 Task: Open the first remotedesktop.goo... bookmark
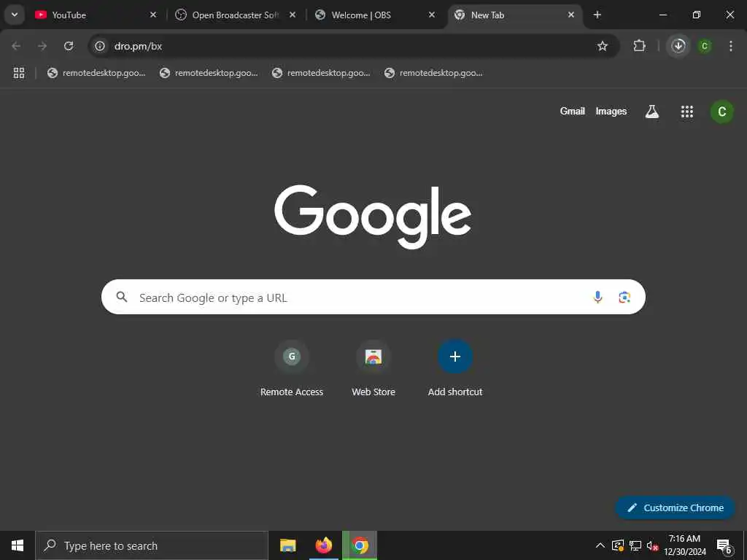click(x=96, y=73)
